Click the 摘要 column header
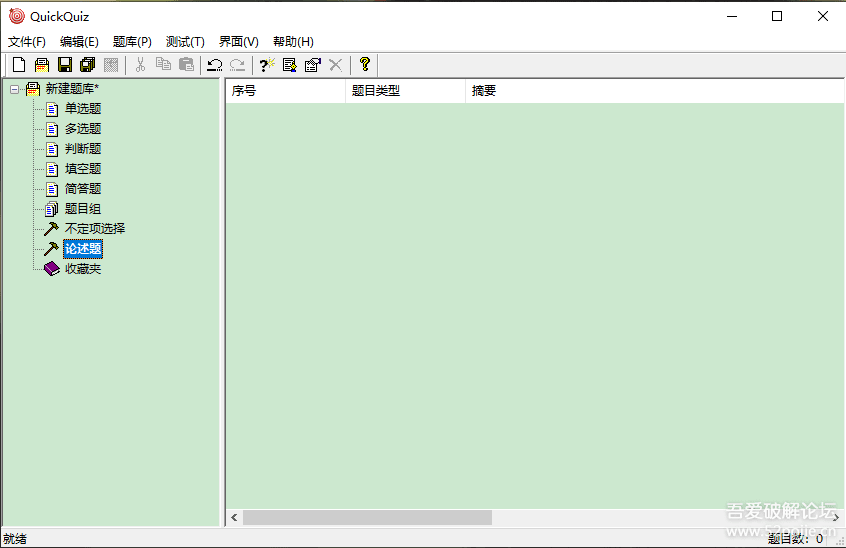846x548 pixels. (x=655, y=91)
